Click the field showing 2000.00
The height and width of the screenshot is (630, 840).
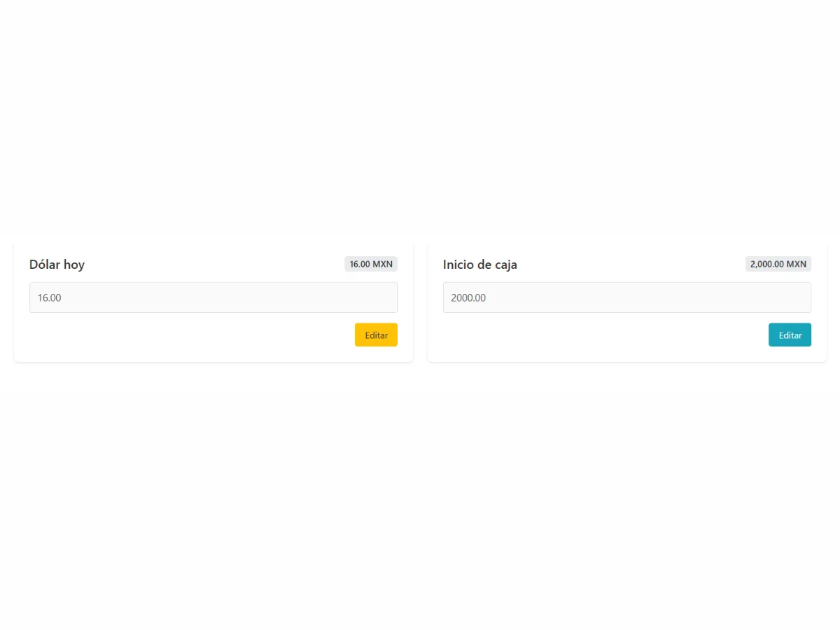point(626,297)
